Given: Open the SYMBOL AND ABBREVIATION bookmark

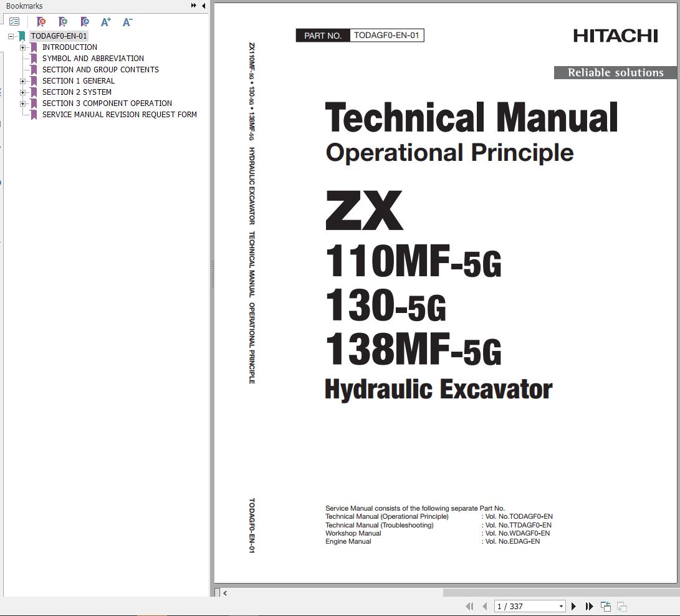Looking at the screenshot, I should coord(93,59).
